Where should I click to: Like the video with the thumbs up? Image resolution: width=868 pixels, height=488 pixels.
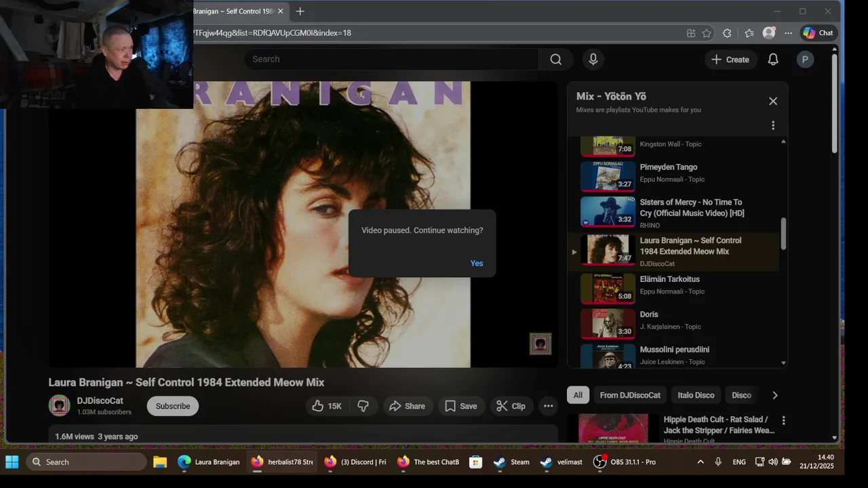pos(326,406)
